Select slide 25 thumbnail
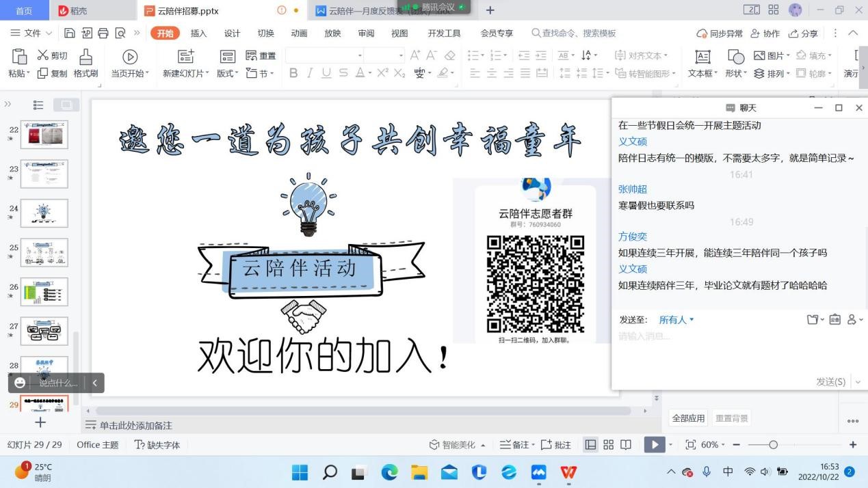The image size is (868, 488). pyautogui.click(x=44, y=252)
